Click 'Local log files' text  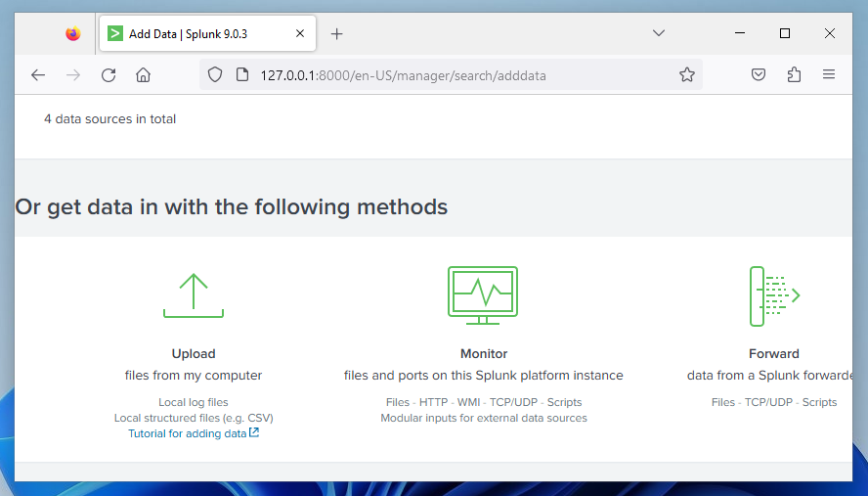click(x=194, y=402)
